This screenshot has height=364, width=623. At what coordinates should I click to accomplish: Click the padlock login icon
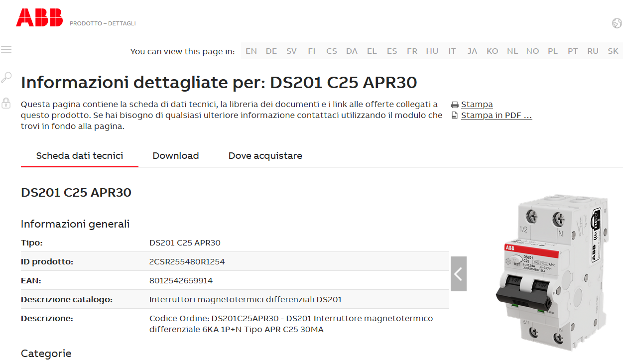pyautogui.click(x=6, y=103)
